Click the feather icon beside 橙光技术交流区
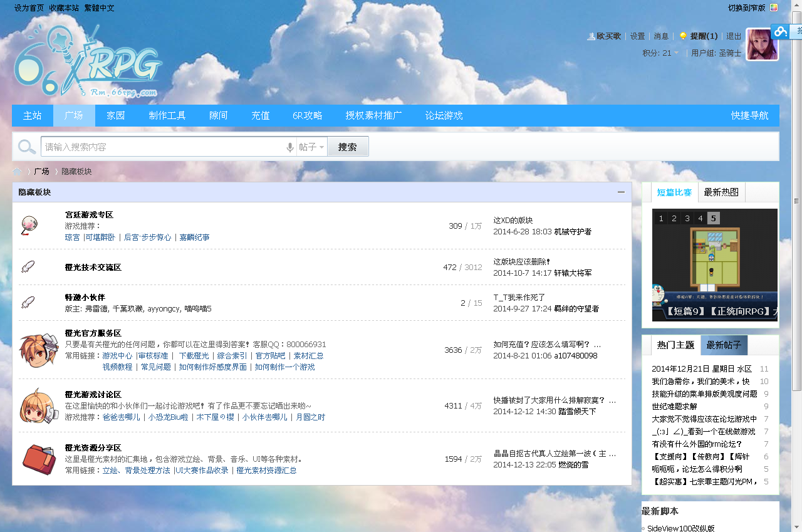802x532 pixels. coord(28,267)
